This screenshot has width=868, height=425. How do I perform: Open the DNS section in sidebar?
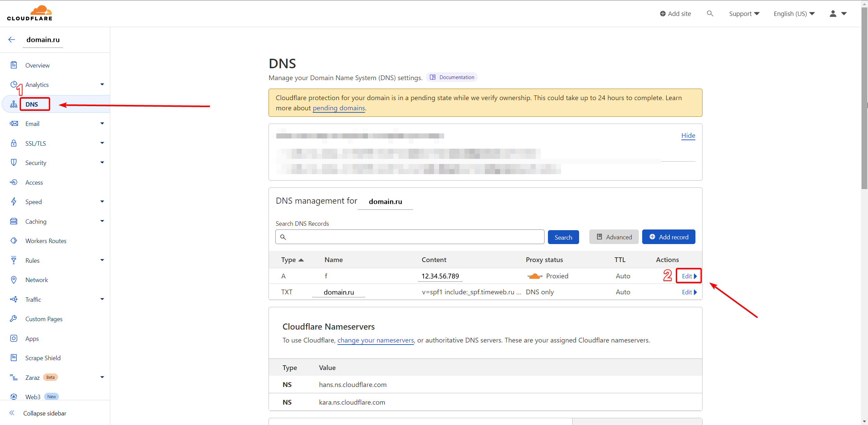click(32, 104)
